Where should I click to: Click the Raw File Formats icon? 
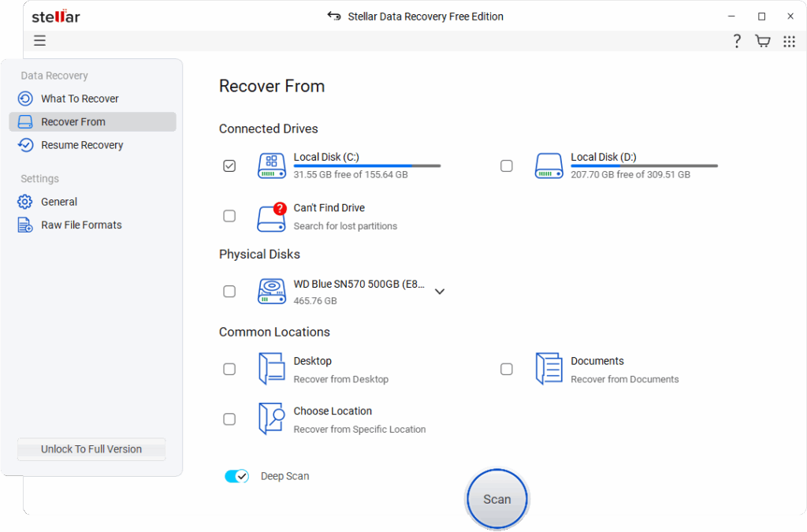(25, 225)
